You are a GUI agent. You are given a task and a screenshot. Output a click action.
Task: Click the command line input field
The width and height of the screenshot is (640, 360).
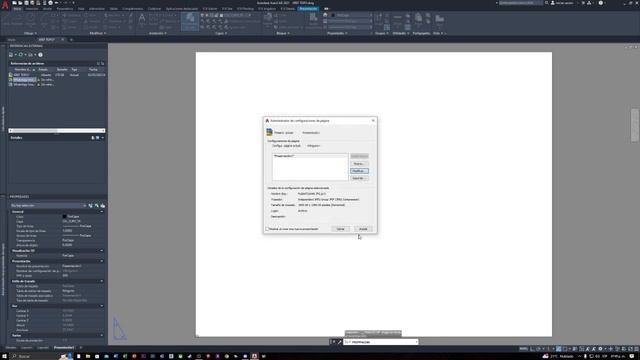point(380,342)
